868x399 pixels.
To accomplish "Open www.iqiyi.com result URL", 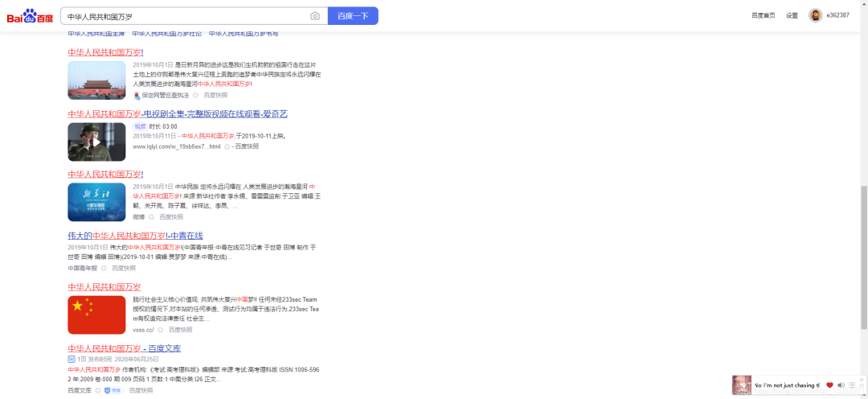I will 177,146.
